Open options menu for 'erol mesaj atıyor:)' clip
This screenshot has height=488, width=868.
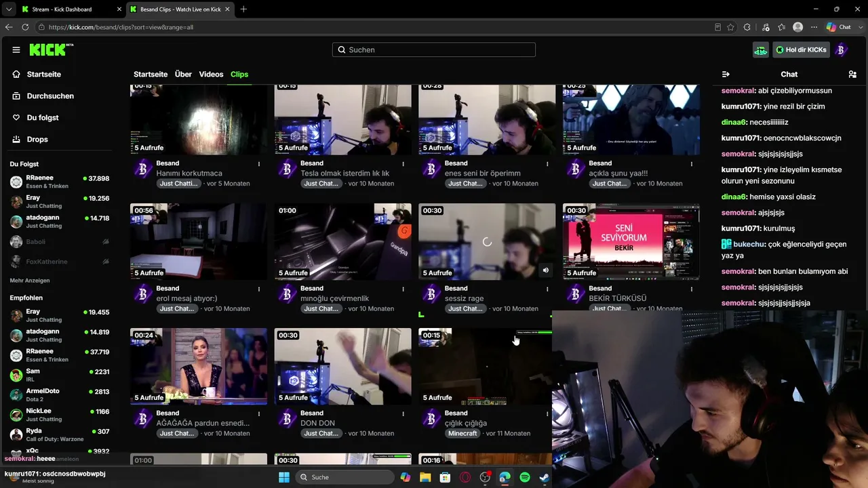[x=259, y=289]
